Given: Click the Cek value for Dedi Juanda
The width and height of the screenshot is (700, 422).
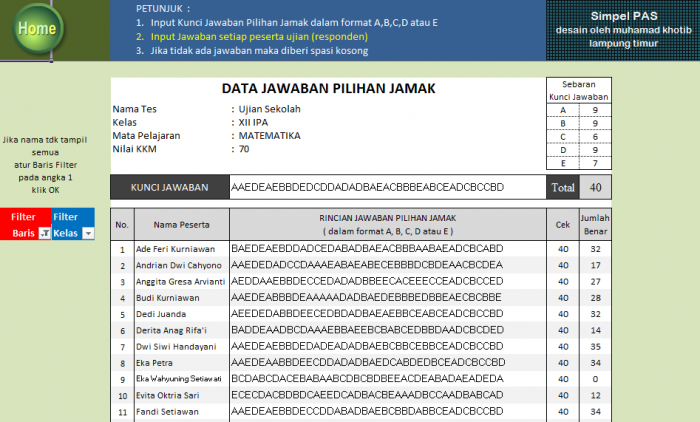Looking at the screenshot, I should tap(562, 314).
